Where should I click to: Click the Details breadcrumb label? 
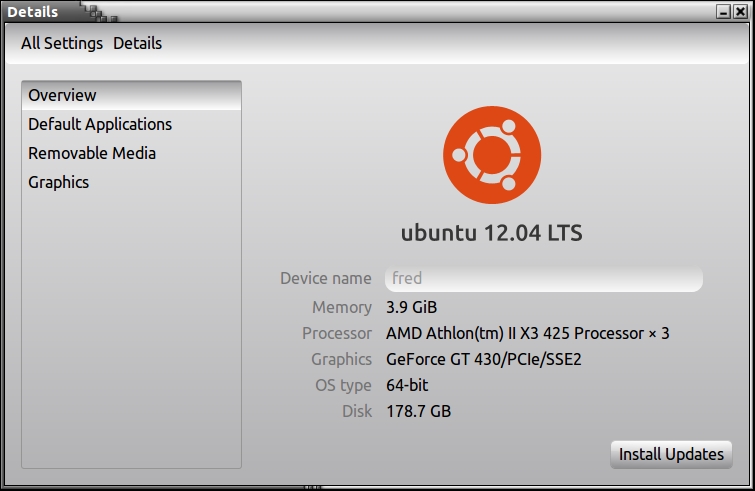tap(137, 43)
